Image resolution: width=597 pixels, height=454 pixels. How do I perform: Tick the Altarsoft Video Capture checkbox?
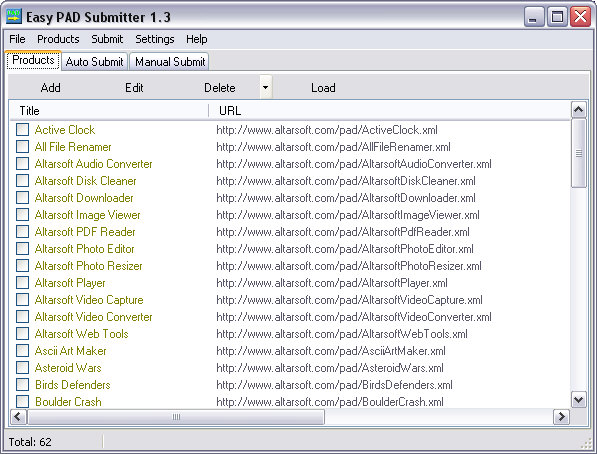click(x=22, y=300)
